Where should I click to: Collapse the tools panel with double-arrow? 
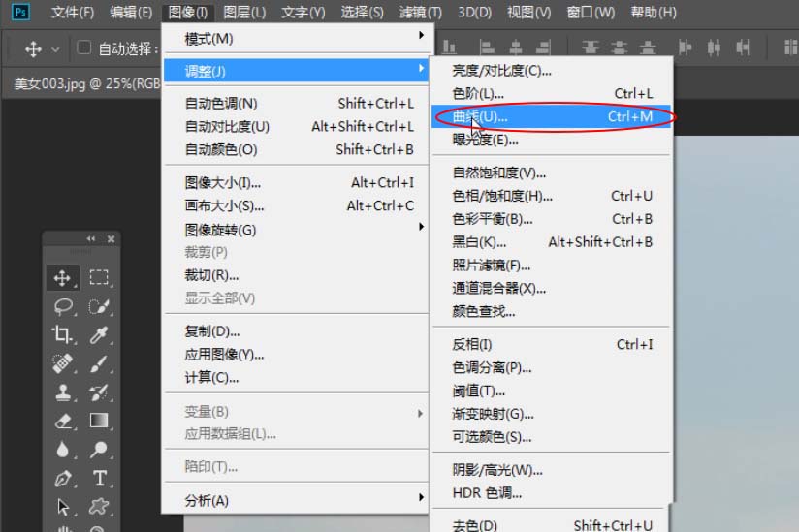point(91,238)
